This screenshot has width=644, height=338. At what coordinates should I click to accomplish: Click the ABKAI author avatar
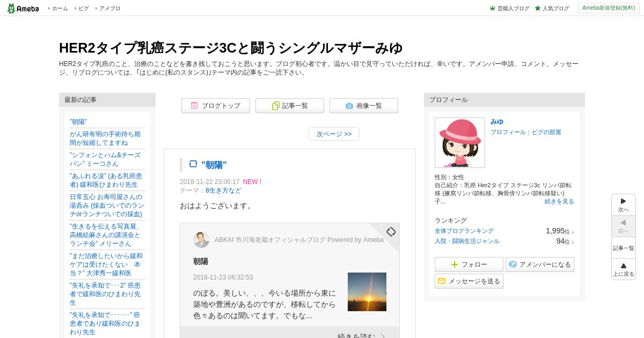tap(201, 240)
